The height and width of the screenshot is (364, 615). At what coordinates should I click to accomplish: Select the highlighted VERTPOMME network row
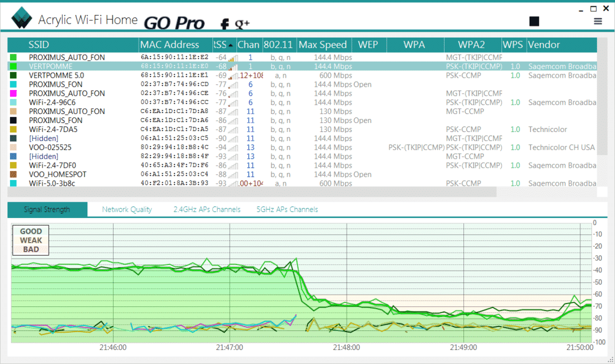302,67
